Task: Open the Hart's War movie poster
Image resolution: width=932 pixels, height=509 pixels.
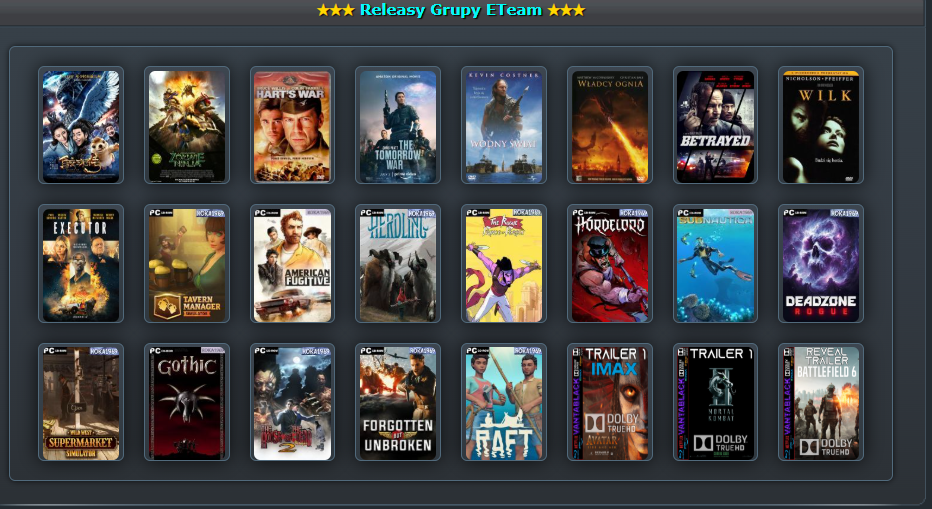Action: 292,125
